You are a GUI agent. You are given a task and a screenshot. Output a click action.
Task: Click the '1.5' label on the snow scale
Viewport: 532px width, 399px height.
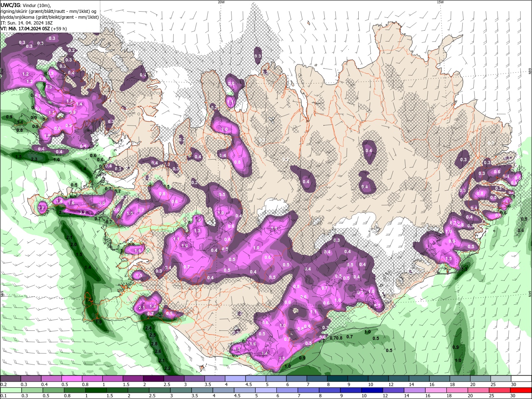pyautogui.click(x=126, y=384)
